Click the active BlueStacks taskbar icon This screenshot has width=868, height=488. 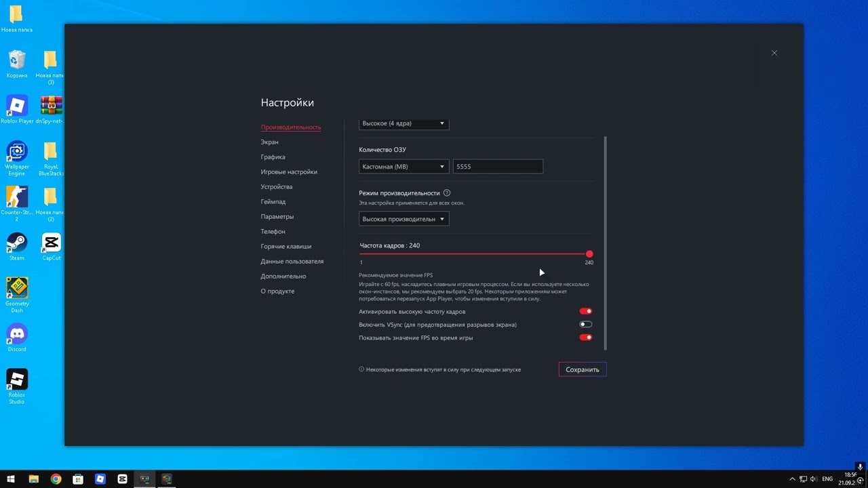pos(144,479)
